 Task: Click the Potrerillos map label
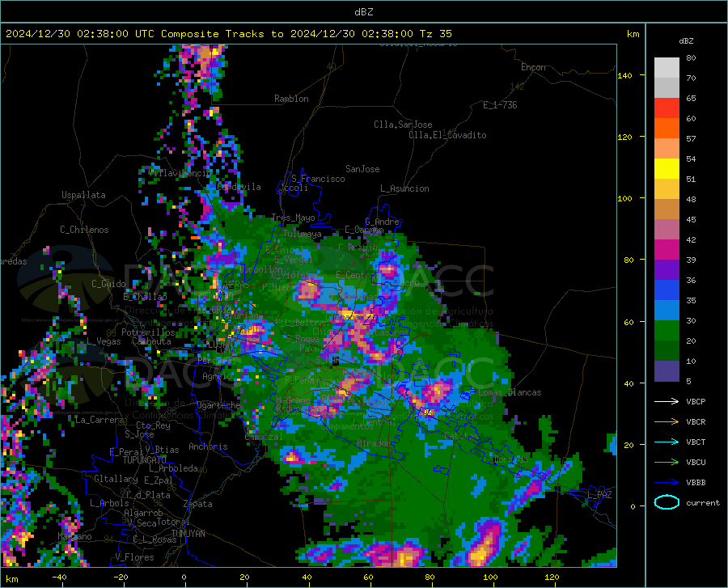click(148, 332)
